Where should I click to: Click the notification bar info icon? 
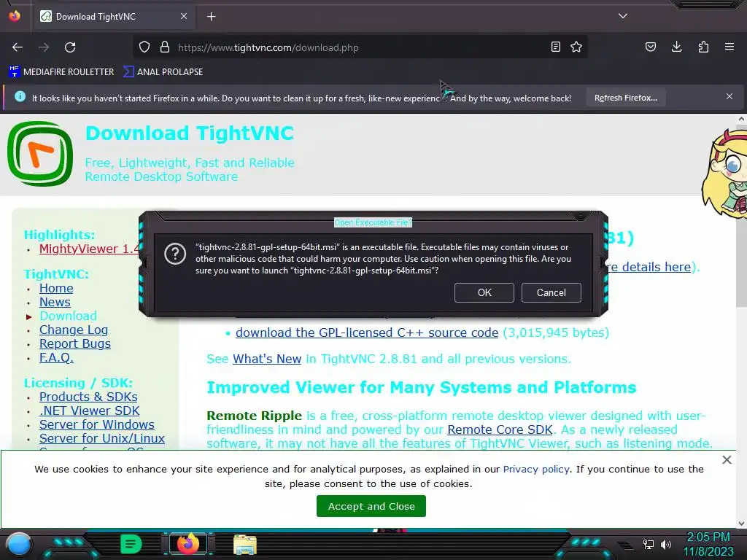coord(20,97)
